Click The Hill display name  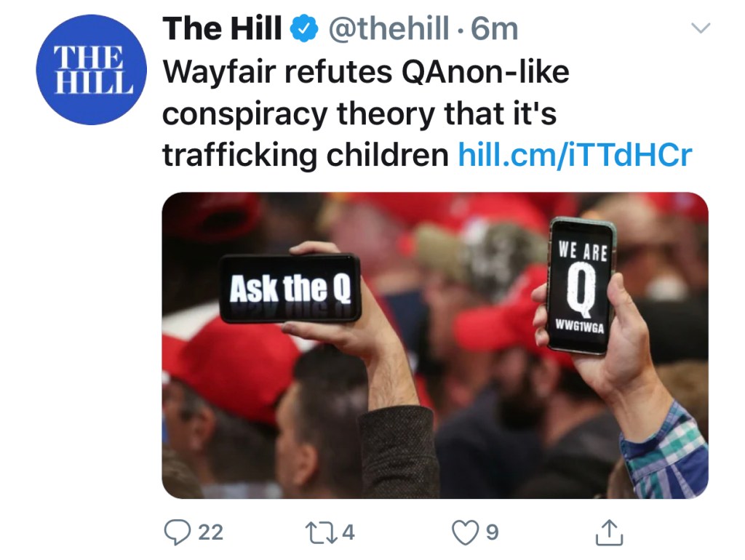[222, 28]
